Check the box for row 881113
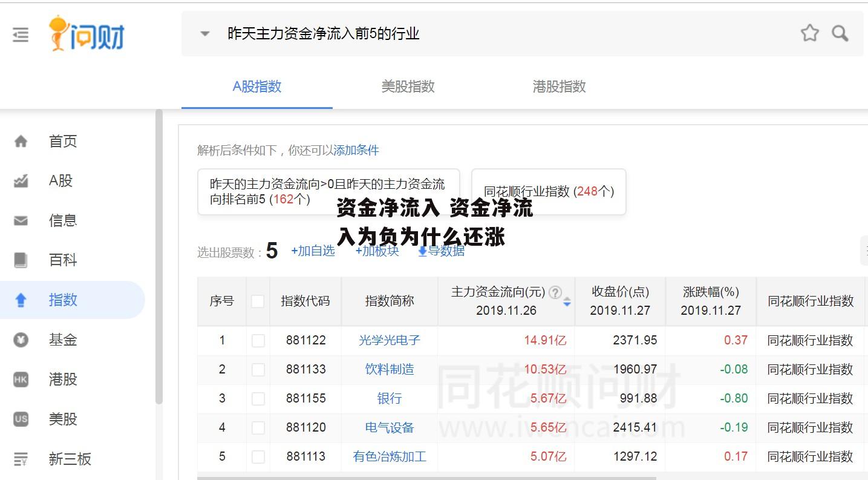Screen dimensions: 868x480 pos(258,457)
